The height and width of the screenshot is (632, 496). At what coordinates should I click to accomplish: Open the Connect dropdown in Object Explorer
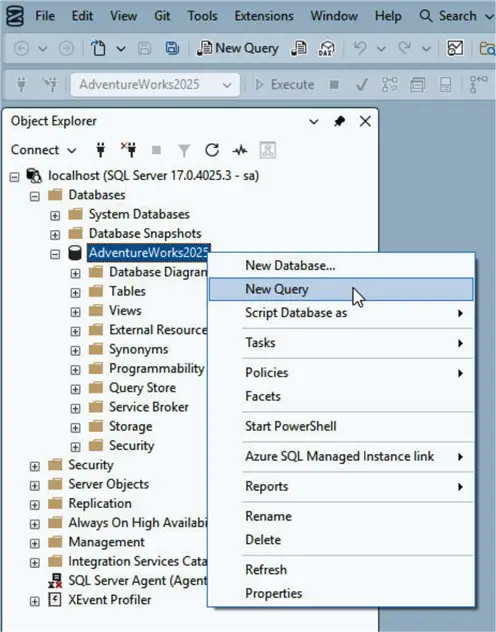pos(44,150)
